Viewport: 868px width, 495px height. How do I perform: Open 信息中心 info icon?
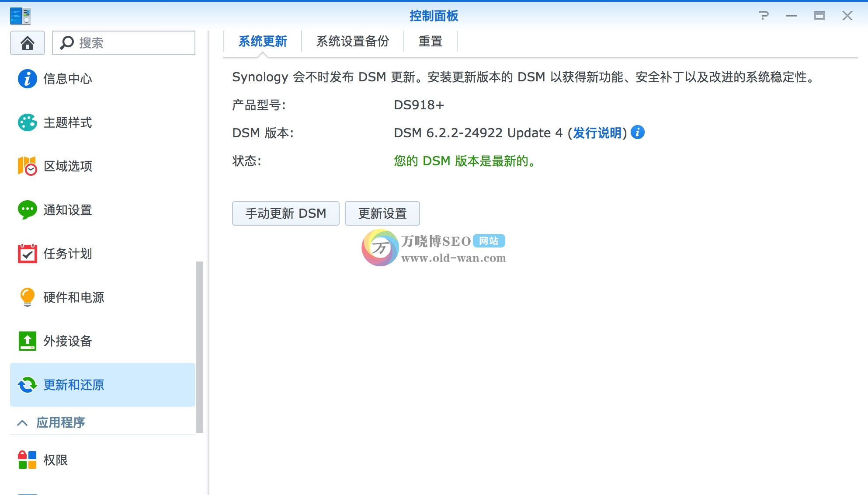point(27,79)
